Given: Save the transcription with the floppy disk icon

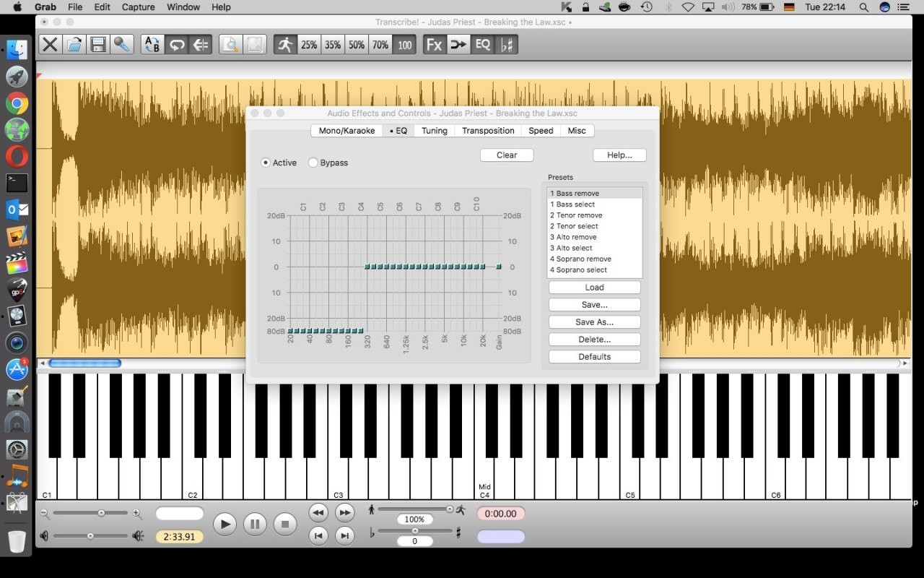Looking at the screenshot, I should click(97, 45).
